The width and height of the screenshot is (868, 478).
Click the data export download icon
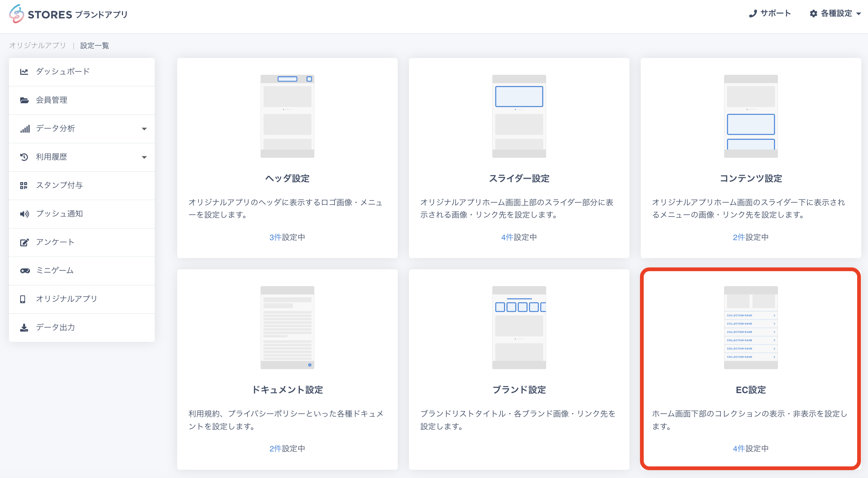(24, 328)
